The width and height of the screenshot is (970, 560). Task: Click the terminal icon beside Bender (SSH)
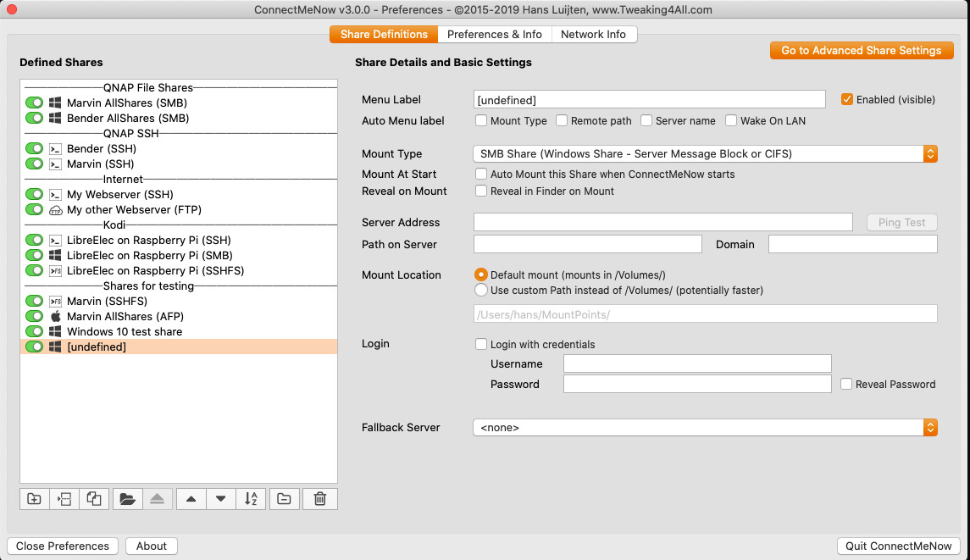coord(55,148)
